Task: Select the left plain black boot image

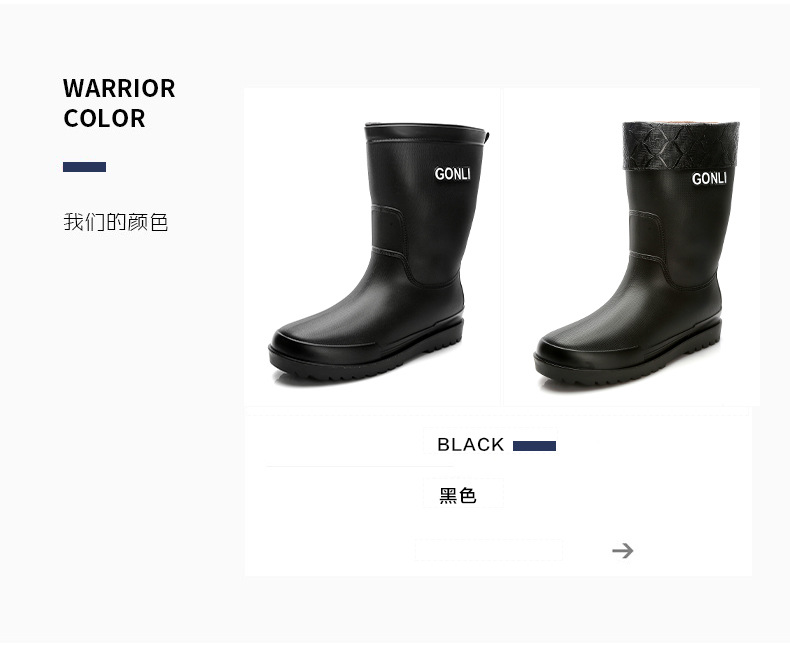Action: point(373,247)
